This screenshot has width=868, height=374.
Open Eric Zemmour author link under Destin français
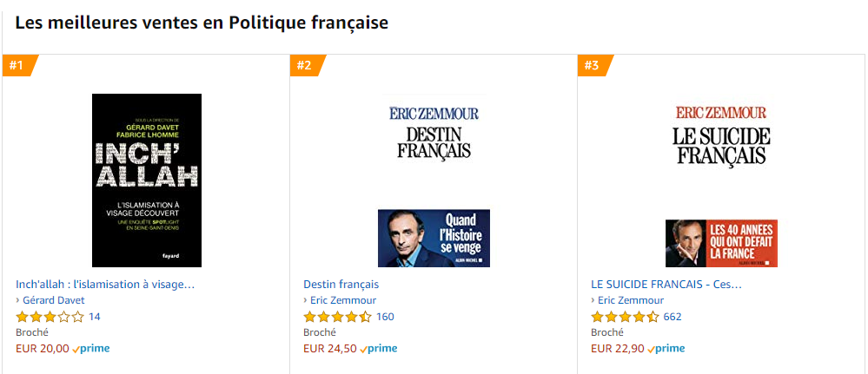coord(343,300)
